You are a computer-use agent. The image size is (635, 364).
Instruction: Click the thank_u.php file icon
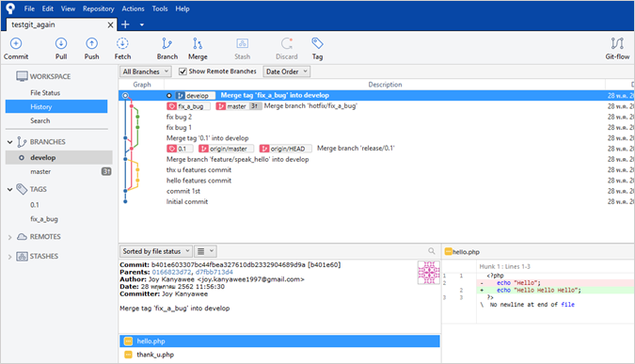(128, 355)
